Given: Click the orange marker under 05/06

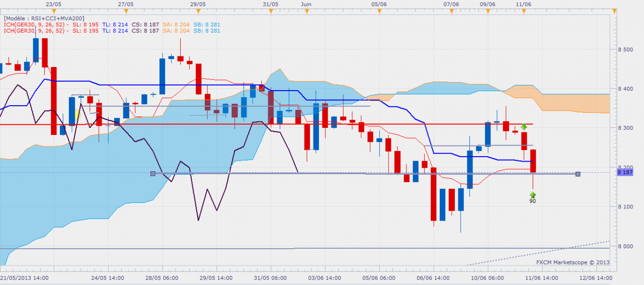Looking at the screenshot, I should (x=379, y=11).
